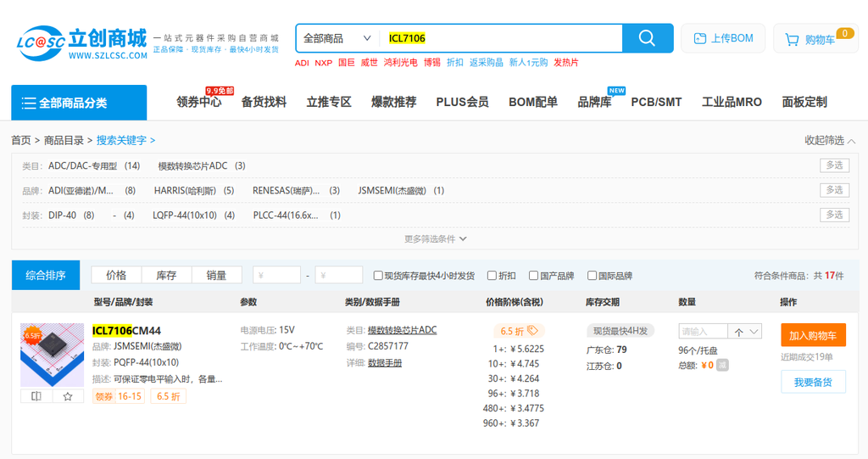Sort by 价格
This screenshot has width=868, height=459.
tap(116, 275)
